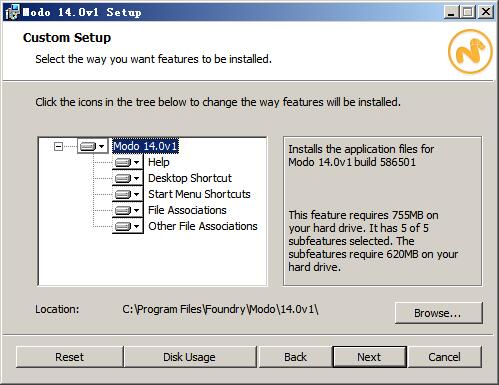Open the Disk Usage dialog
The width and height of the screenshot is (499, 385).
(189, 357)
